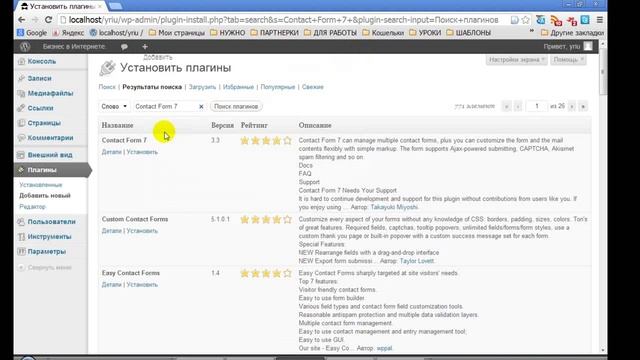
Task: Click the plus Add new icon in admin bar
Action: point(145,47)
